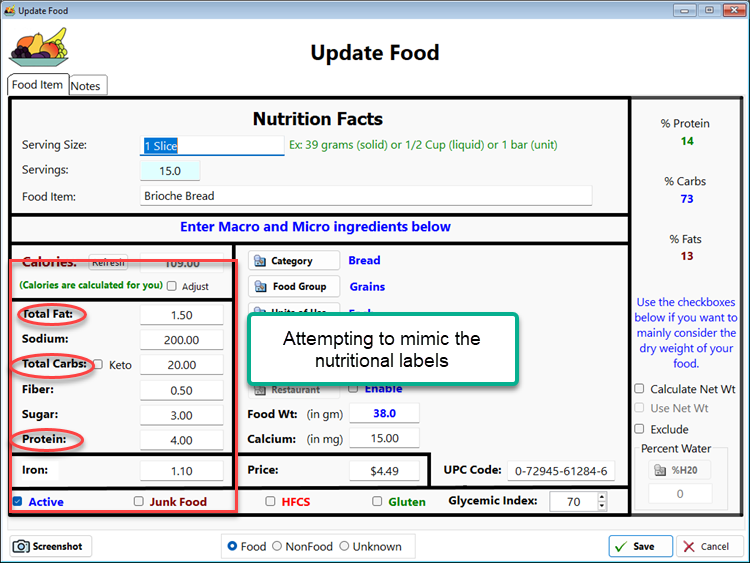Click the Cancel X button
Screen dimensions: 750x563
[x=710, y=546]
